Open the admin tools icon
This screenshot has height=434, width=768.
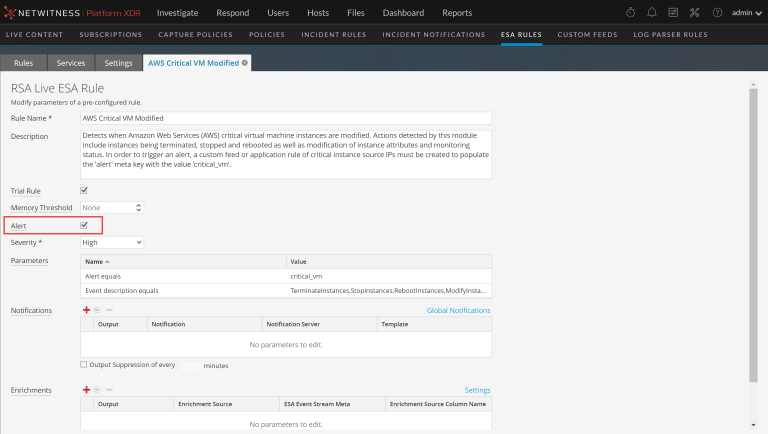(694, 13)
